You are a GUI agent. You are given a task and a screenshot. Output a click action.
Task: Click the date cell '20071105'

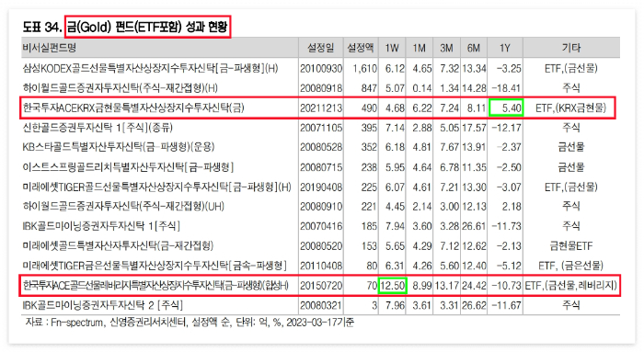pyautogui.click(x=321, y=128)
